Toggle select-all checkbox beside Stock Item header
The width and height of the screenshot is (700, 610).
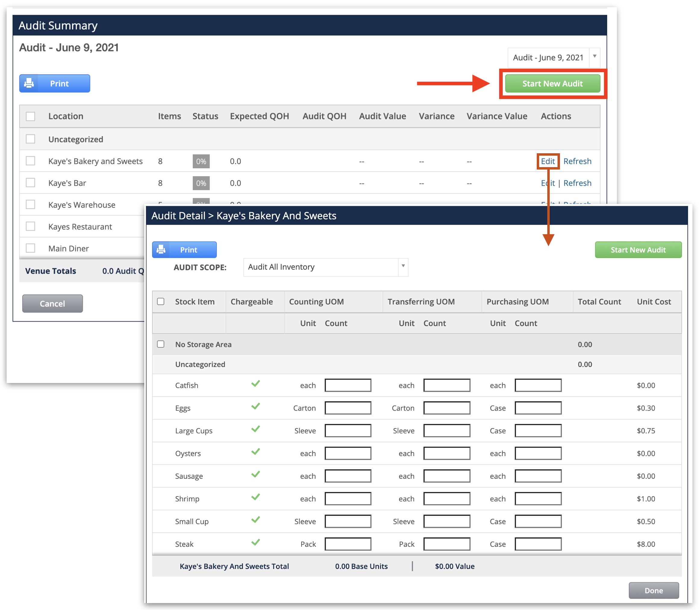coord(161,302)
